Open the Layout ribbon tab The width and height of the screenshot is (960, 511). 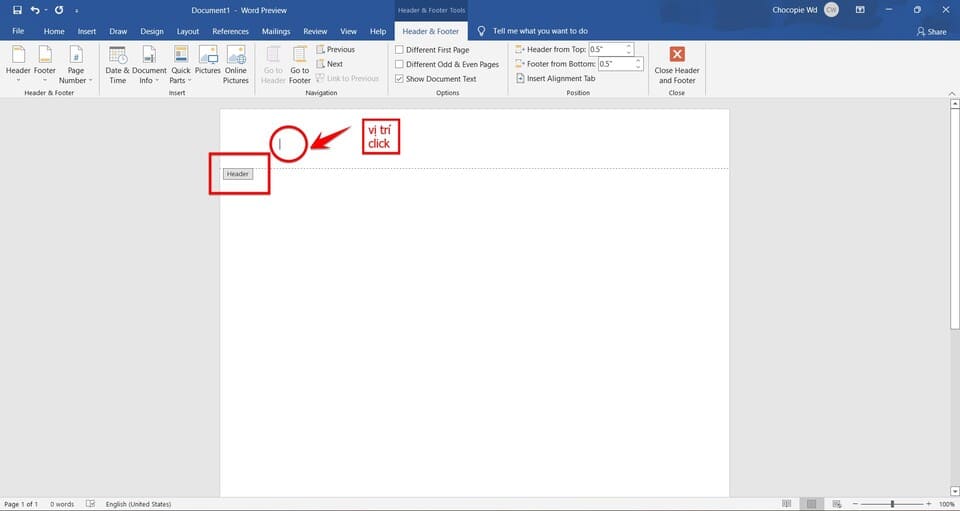click(188, 32)
